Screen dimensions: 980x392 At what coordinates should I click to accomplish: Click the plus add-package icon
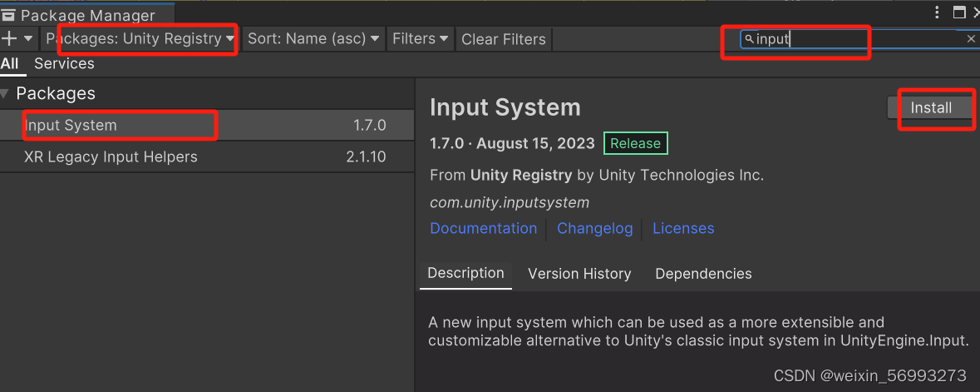tap(9, 39)
